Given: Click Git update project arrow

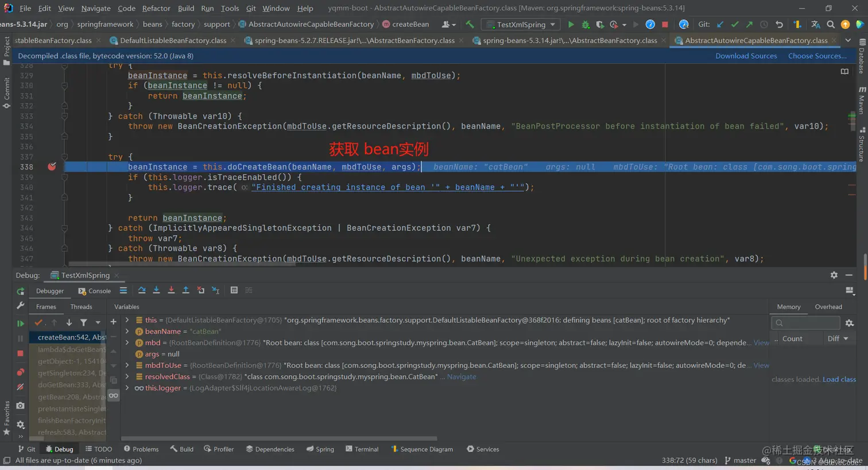Looking at the screenshot, I should click(720, 24).
